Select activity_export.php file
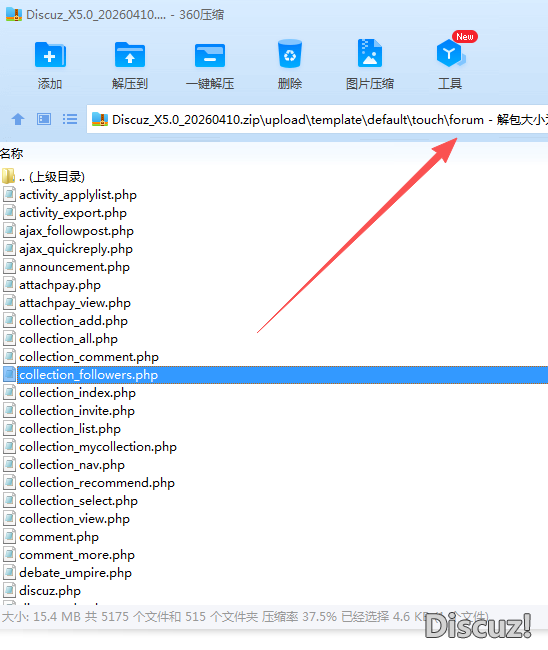Screen dimensions: 548x650 click(x=73, y=213)
